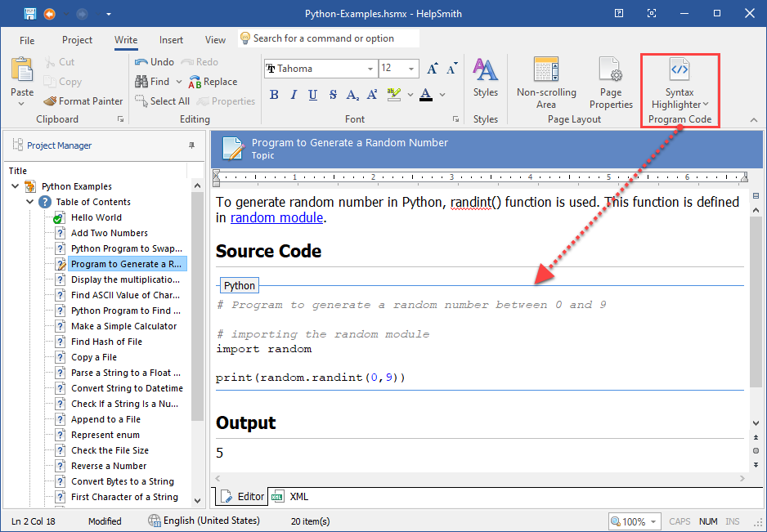Open Clipboard dialog launcher
Image resolution: width=767 pixels, height=532 pixels.
120,119
